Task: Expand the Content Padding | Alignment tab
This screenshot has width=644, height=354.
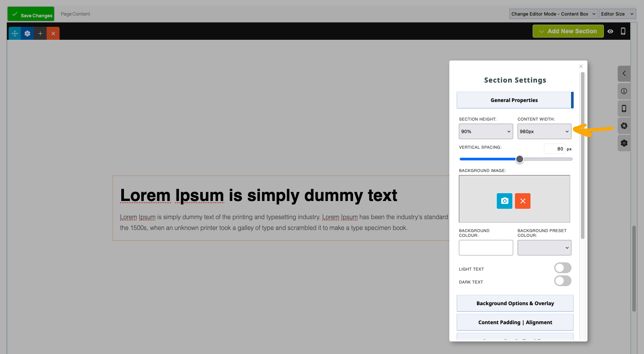Action: (x=515, y=322)
